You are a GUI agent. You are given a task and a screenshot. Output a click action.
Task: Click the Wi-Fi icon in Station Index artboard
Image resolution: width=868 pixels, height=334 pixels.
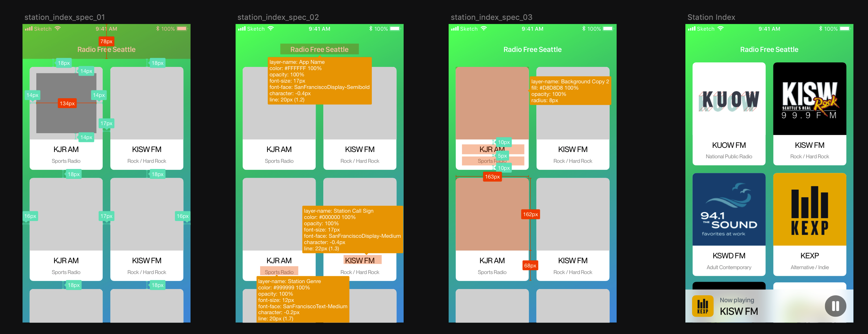(x=721, y=29)
